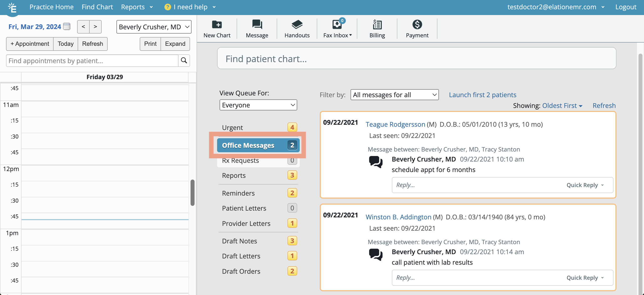The height and width of the screenshot is (295, 644).
Task: Click the Elation logo in the top corner
Action: click(12, 8)
